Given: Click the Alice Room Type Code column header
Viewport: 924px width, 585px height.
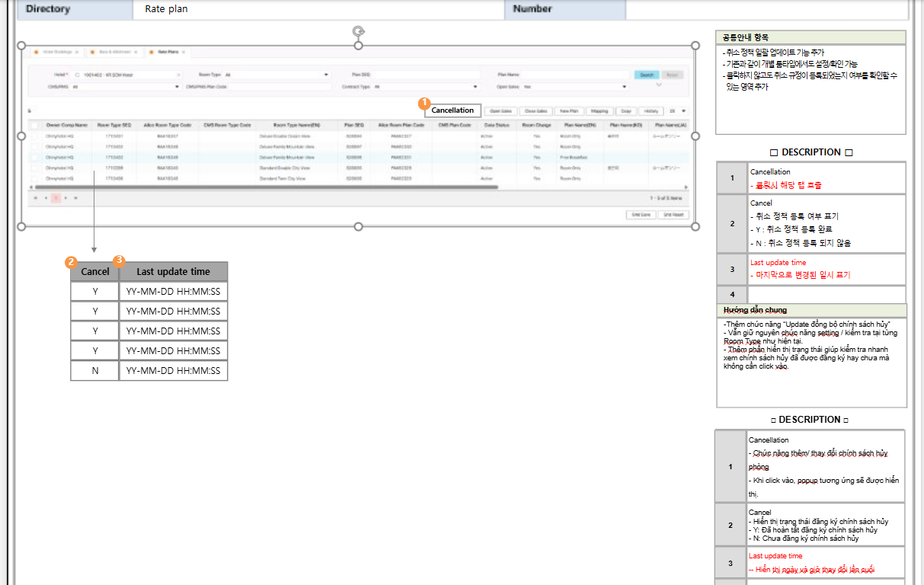Looking at the screenshot, I should (x=168, y=124).
